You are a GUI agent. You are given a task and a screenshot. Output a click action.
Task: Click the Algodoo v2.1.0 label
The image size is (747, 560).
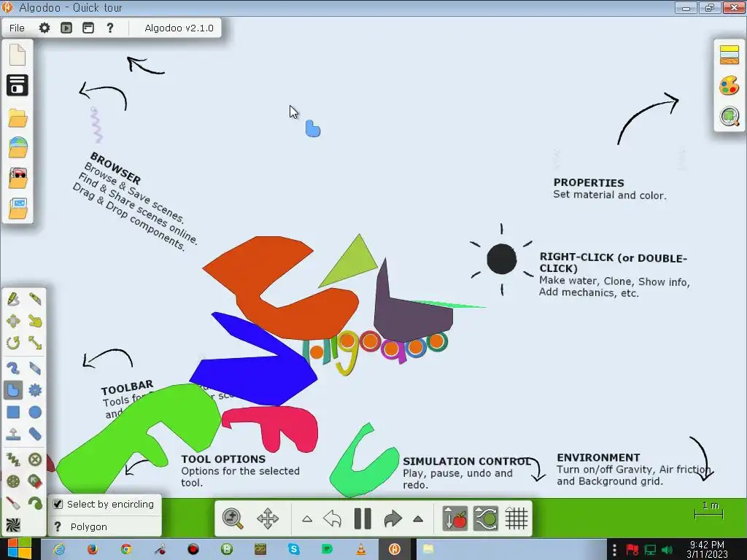click(179, 28)
